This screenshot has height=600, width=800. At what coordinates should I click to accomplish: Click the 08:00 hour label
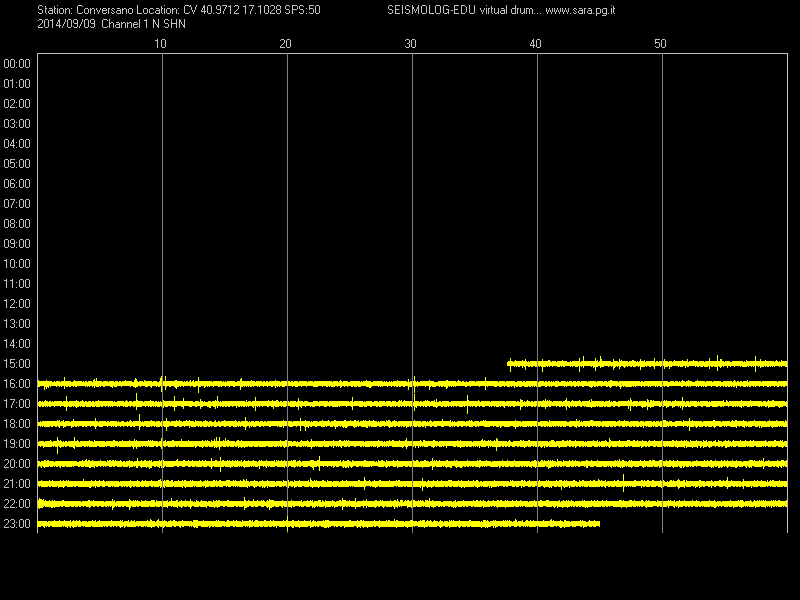click(17, 224)
